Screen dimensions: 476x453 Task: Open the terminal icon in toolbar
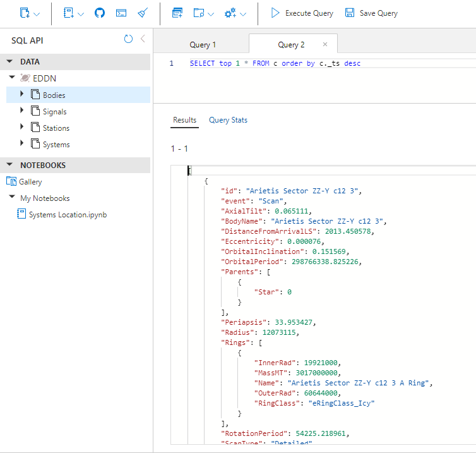pyautogui.click(x=121, y=13)
